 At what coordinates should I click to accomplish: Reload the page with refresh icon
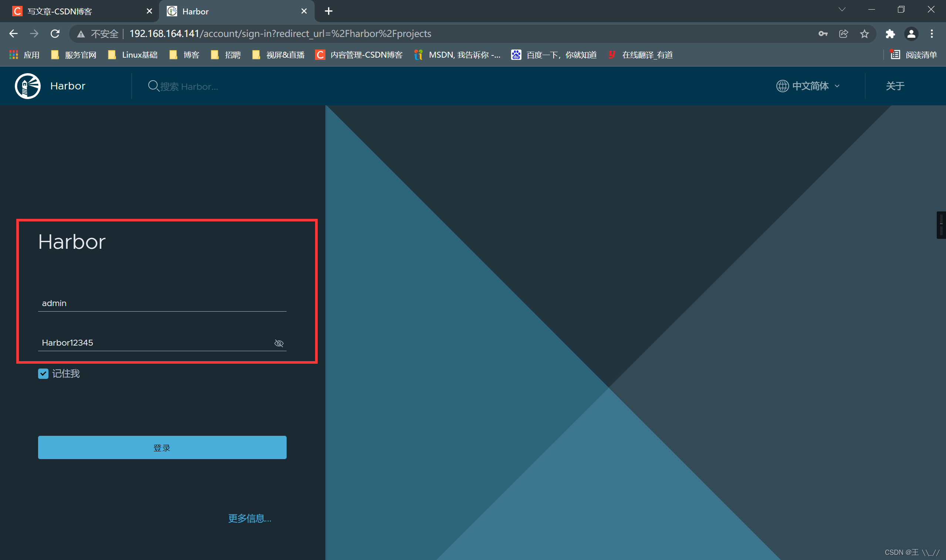(55, 34)
